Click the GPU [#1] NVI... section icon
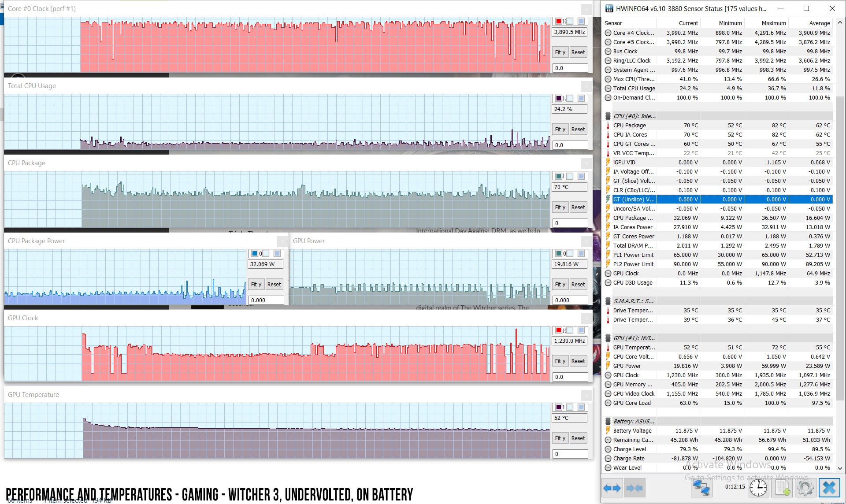Image resolution: width=846 pixels, height=504 pixels. coord(609,338)
